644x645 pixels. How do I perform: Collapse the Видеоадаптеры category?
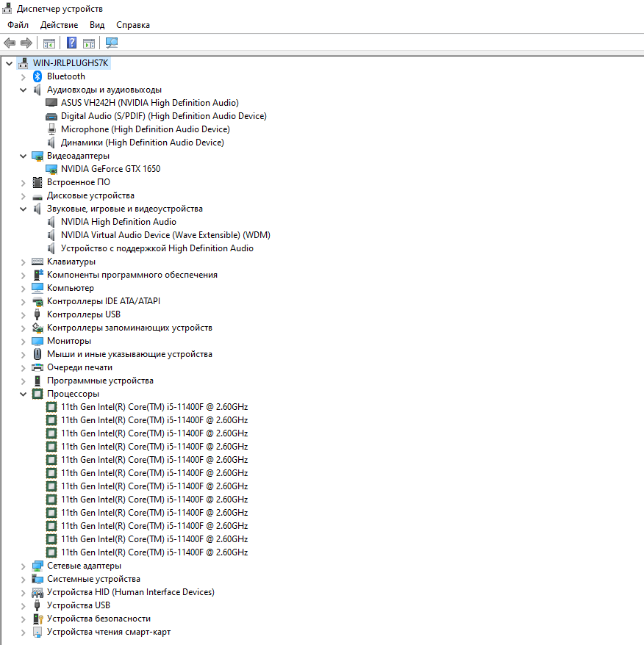tap(23, 156)
